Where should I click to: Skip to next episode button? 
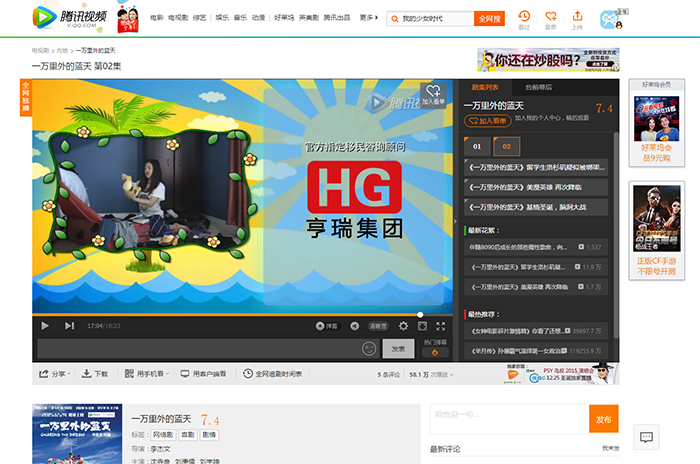pos(69,326)
